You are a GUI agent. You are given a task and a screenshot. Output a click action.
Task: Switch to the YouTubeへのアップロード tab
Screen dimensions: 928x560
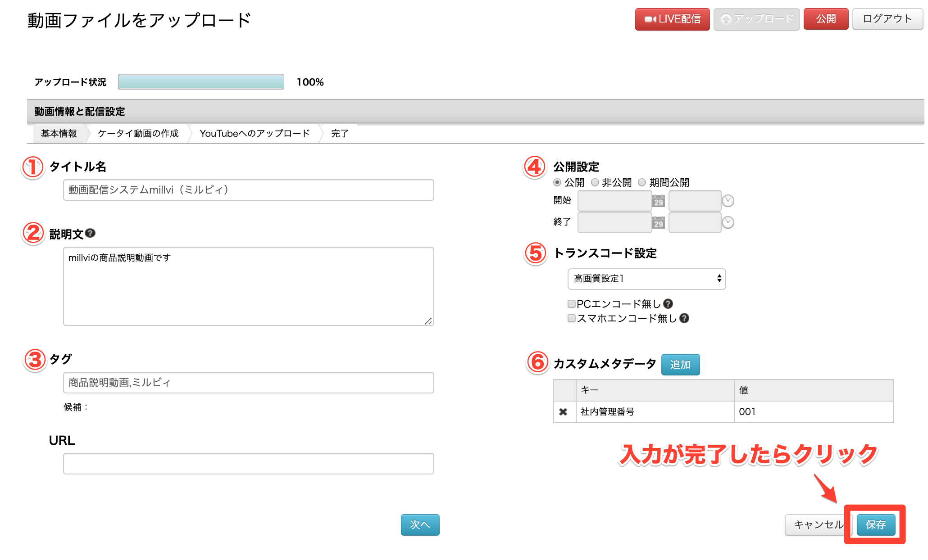coord(254,133)
